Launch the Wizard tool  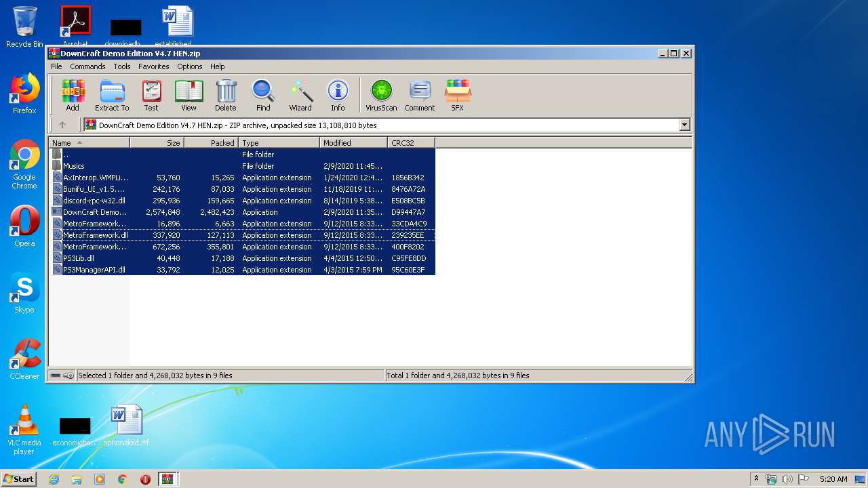[x=300, y=96]
